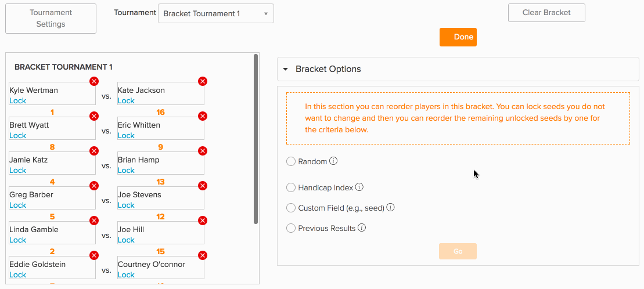Open the Tournament dropdown selector
644x289 pixels.
coord(216,13)
